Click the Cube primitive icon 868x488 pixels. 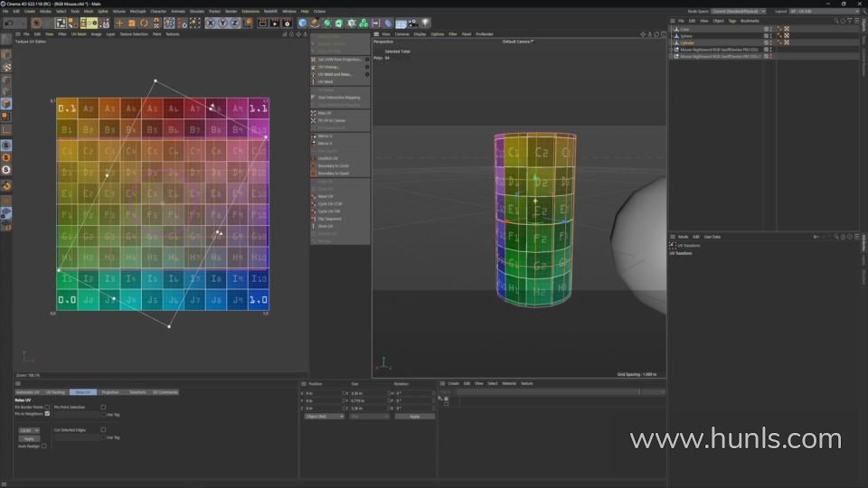coord(303,23)
